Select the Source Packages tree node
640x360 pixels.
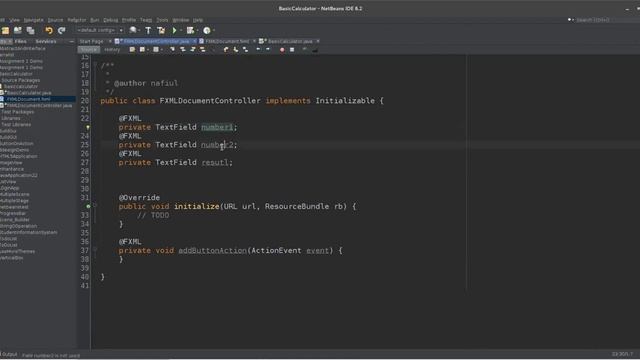pos(20,80)
